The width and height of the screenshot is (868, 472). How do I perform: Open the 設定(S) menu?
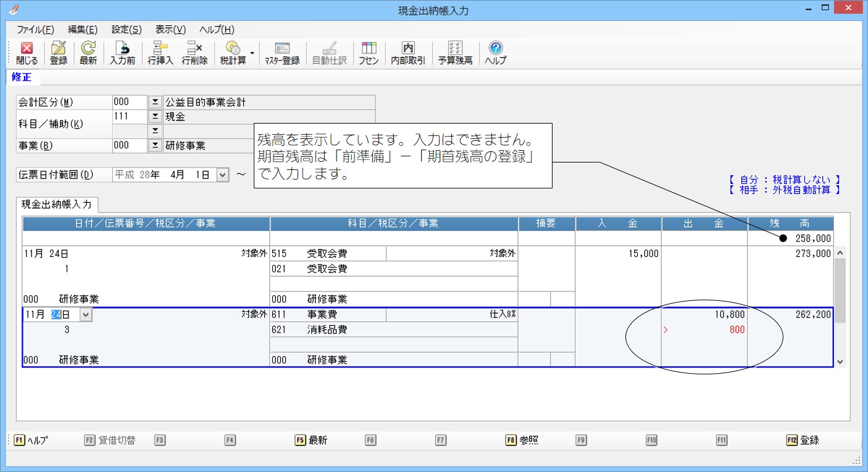point(126,30)
